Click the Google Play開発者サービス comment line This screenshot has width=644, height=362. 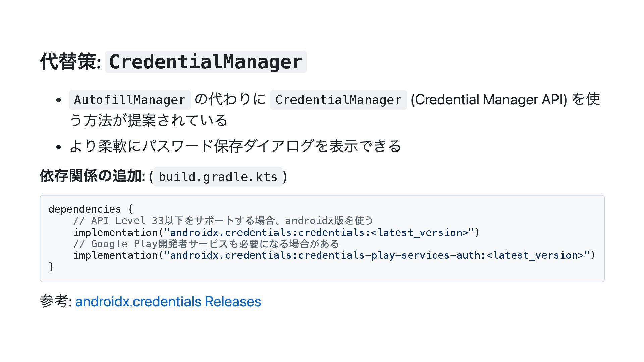click(x=206, y=244)
